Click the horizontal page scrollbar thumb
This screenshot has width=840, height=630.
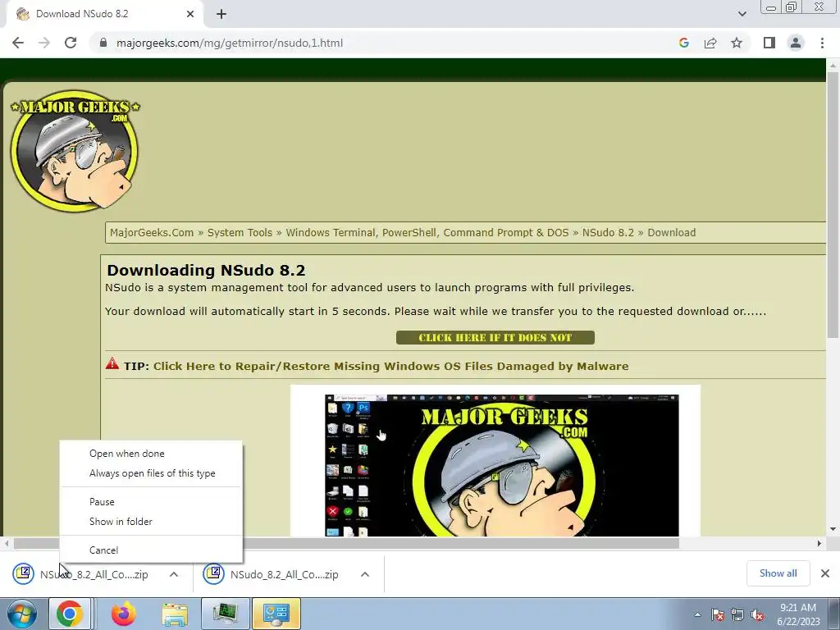point(347,543)
